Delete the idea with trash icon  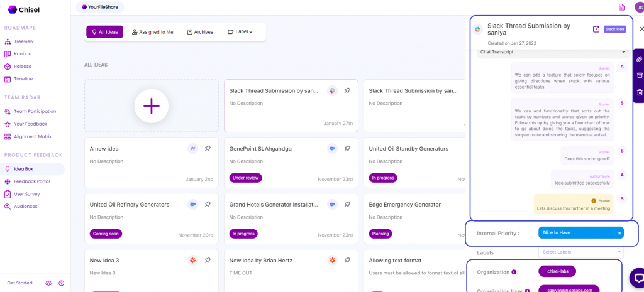(x=640, y=93)
